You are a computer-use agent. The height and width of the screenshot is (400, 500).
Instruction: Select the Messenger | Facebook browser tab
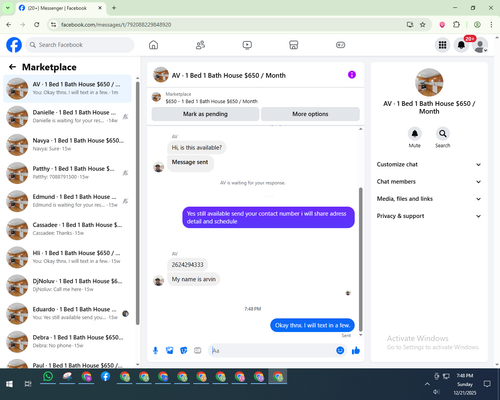pos(60,8)
